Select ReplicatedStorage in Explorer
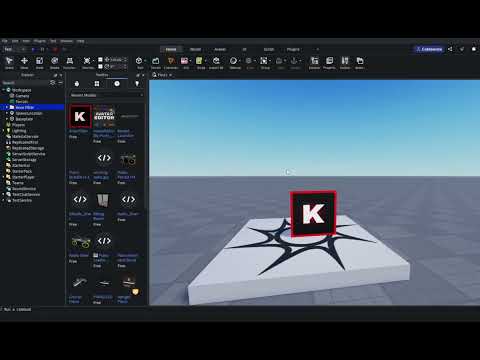This screenshot has width=480, height=360. [x=28, y=148]
